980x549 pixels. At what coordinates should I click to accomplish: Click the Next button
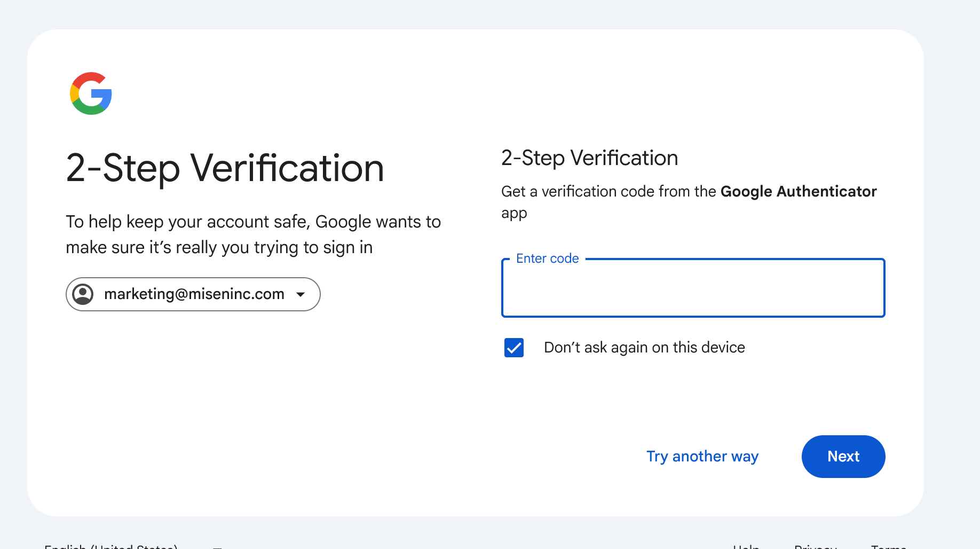pos(843,457)
